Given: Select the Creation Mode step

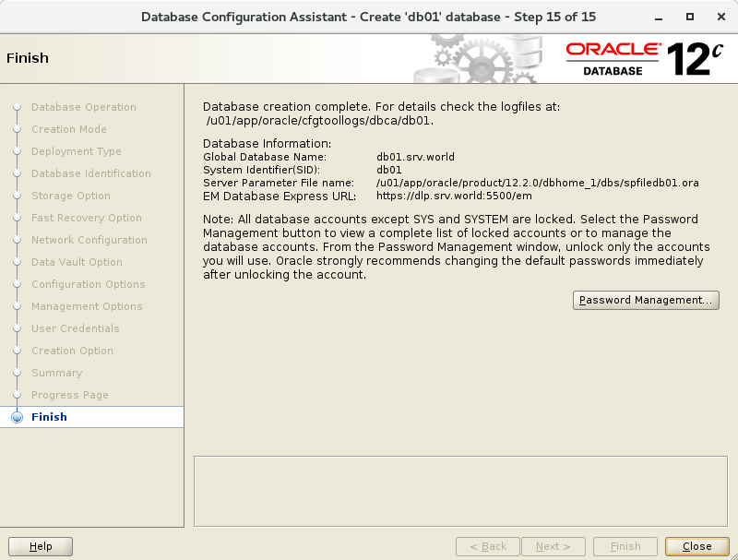Looking at the screenshot, I should 68,129.
